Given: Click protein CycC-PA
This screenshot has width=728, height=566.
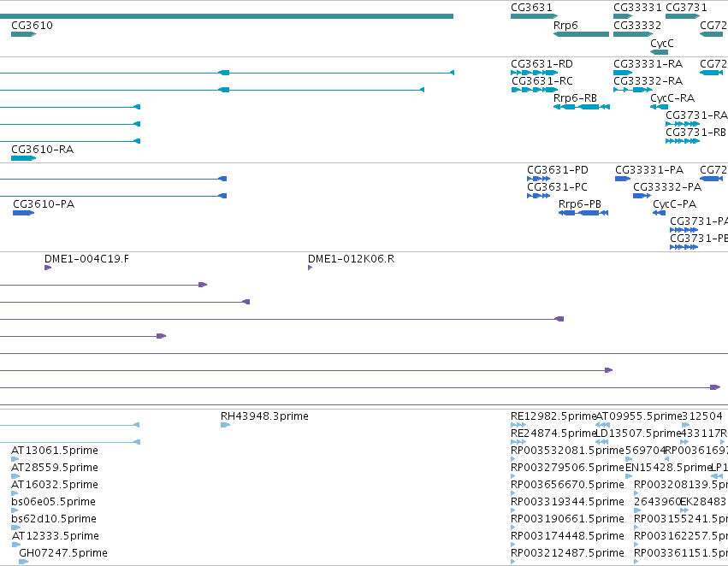Looking at the screenshot, I should (x=659, y=213).
